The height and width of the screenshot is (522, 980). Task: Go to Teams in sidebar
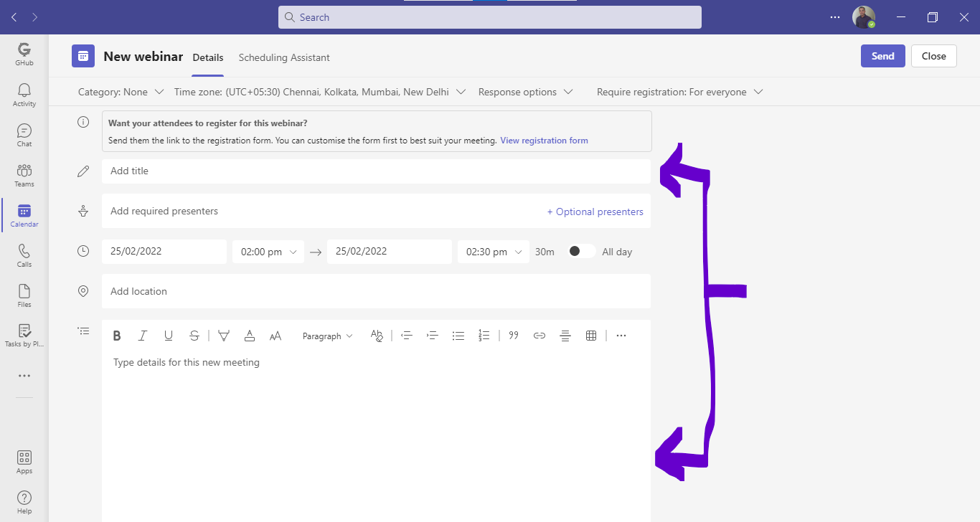tap(24, 175)
